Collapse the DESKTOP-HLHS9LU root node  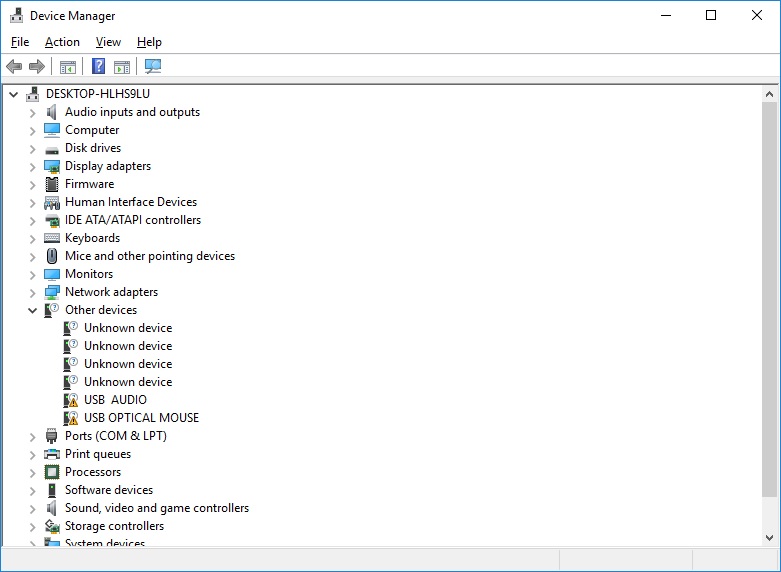[13, 94]
